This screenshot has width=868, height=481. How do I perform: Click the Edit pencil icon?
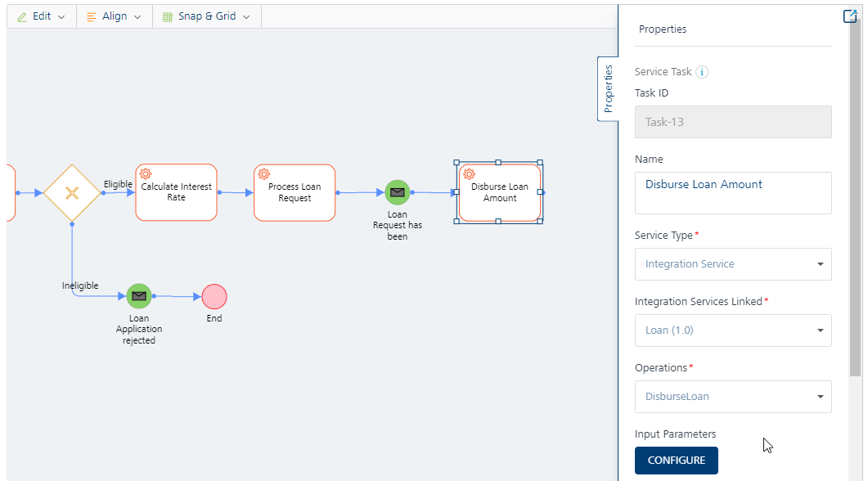pyautogui.click(x=22, y=17)
